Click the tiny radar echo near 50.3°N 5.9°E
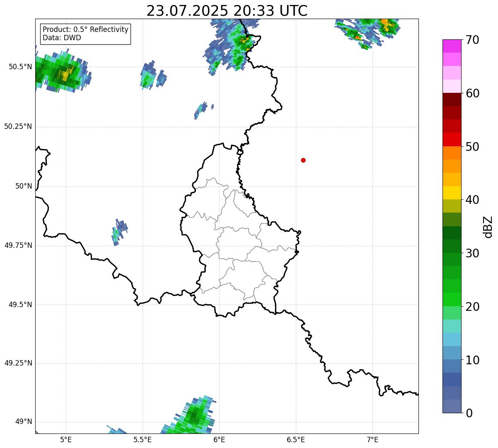498x448 pixels. [x=203, y=110]
